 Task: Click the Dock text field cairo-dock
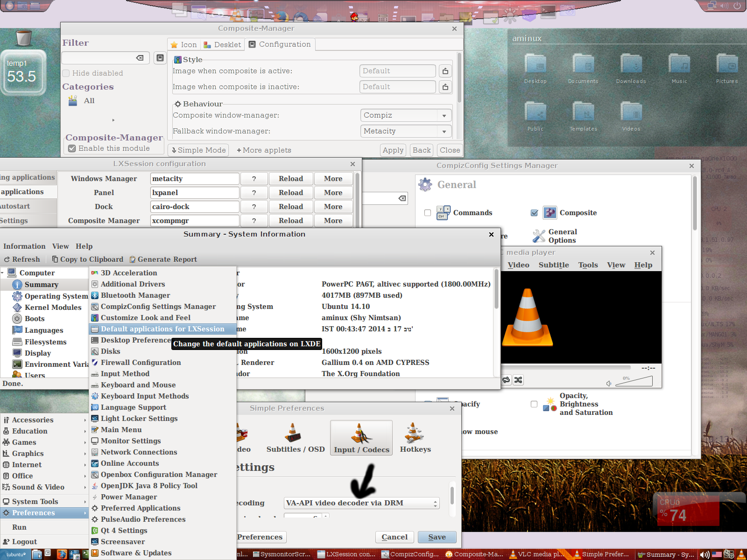coord(195,207)
